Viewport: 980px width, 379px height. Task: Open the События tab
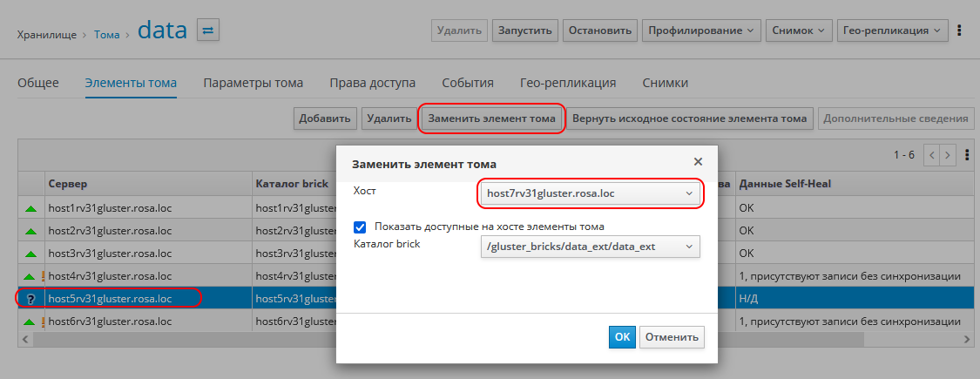pos(468,83)
